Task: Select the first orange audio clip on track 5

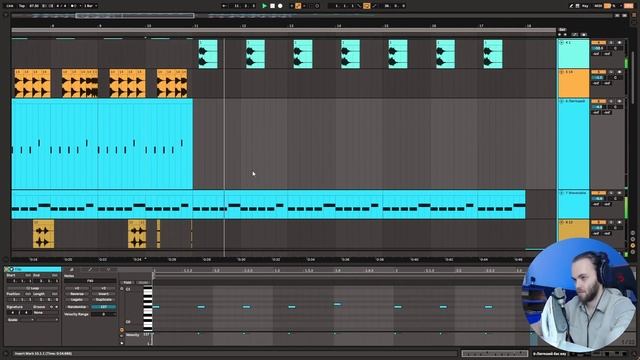Action: point(33,83)
